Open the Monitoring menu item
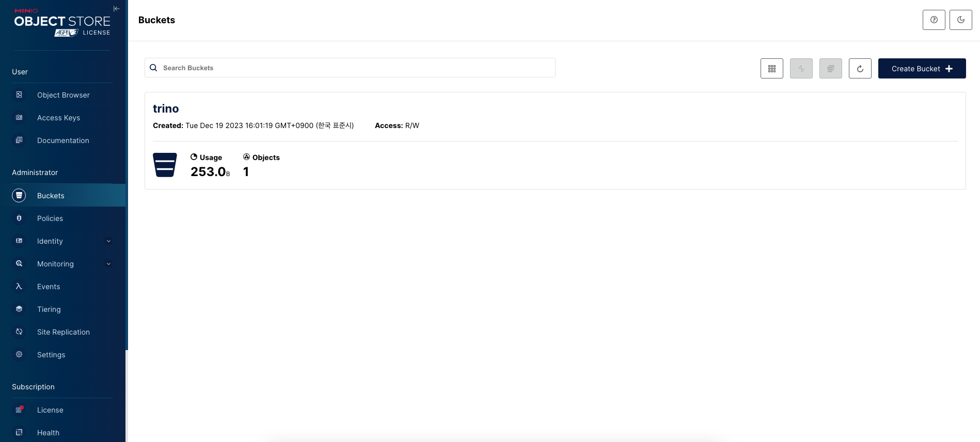Image resolution: width=980 pixels, height=442 pixels. click(x=62, y=264)
